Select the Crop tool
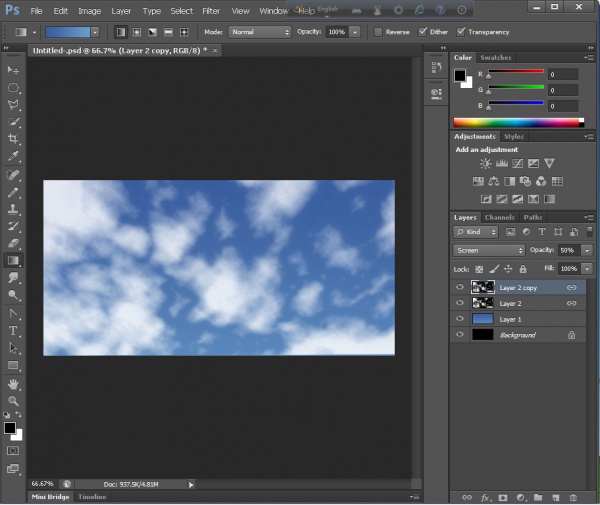This screenshot has height=505, width=600. [x=14, y=139]
